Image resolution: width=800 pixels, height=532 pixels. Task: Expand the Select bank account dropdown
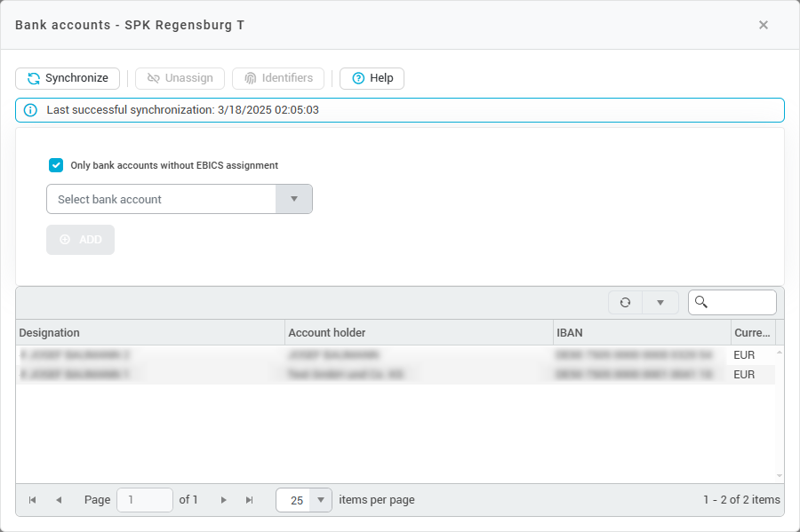[x=294, y=199]
